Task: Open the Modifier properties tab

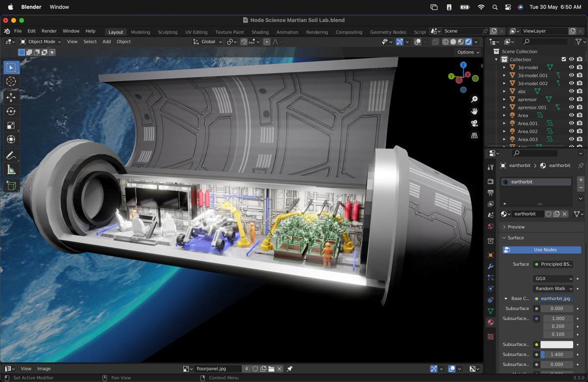Action: click(x=490, y=266)
